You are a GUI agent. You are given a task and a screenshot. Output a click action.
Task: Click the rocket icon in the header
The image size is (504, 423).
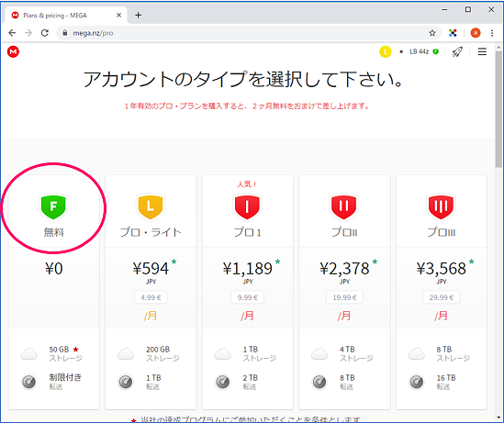[457, 51]
